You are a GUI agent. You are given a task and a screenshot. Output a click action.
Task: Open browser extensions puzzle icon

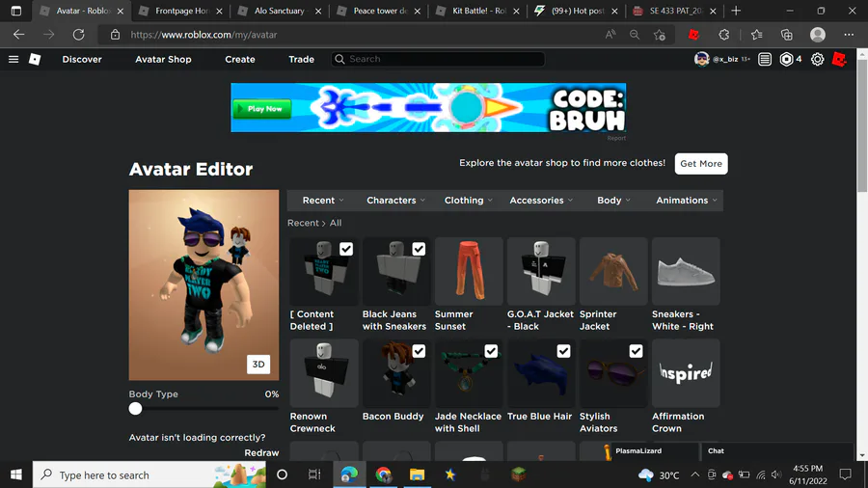point(724,35)
